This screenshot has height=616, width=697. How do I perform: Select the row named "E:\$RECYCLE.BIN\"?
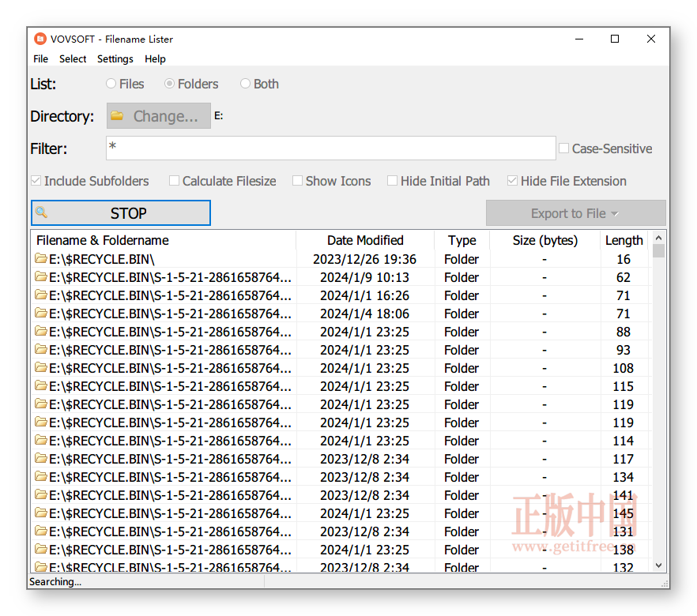pos(342,259)
